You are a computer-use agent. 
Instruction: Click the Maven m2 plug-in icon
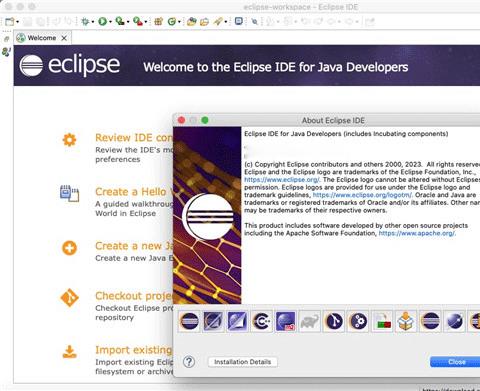[286, 321]
